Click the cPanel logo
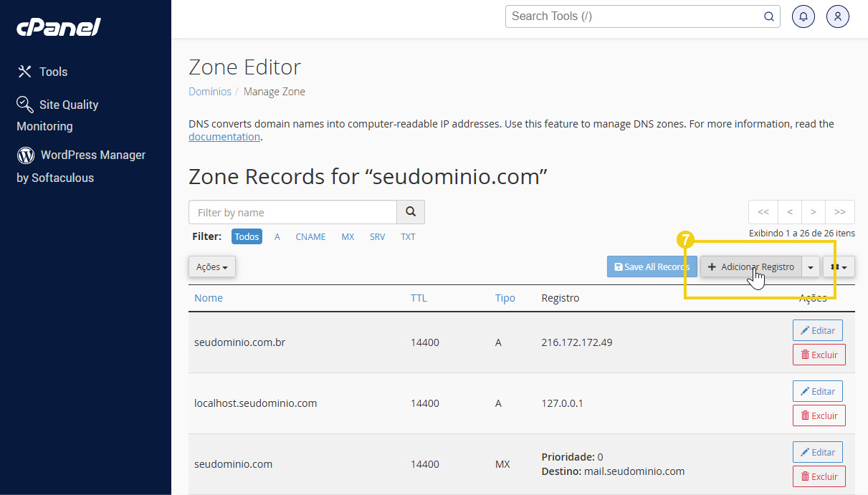This screenshot has height=495, width=868. click(x=59, y=27)
